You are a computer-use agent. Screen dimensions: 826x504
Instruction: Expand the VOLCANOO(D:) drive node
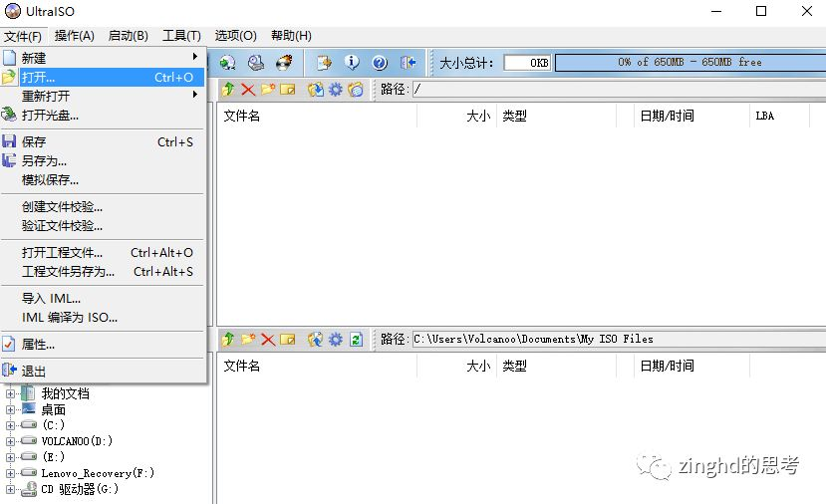[x=10, y=441]
